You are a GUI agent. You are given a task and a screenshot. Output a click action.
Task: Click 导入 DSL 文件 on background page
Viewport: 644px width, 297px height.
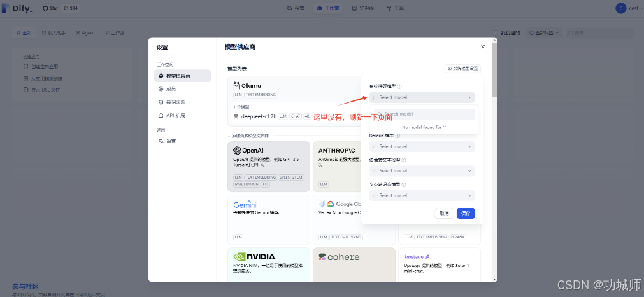point(42,90)
